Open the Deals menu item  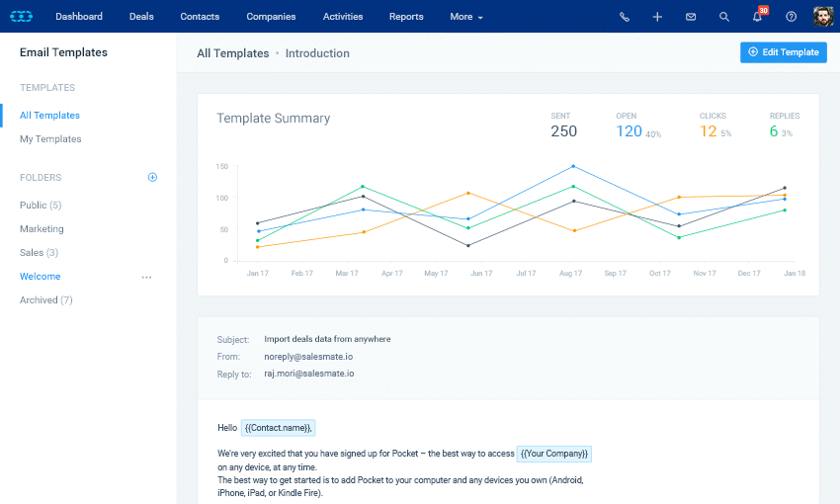(x=141, y=17)
